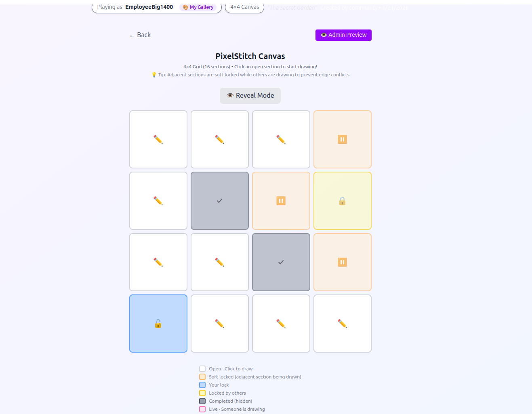Click the yellow padlock section locked by others
The image size is (532, 414).
tap(343, 201)
